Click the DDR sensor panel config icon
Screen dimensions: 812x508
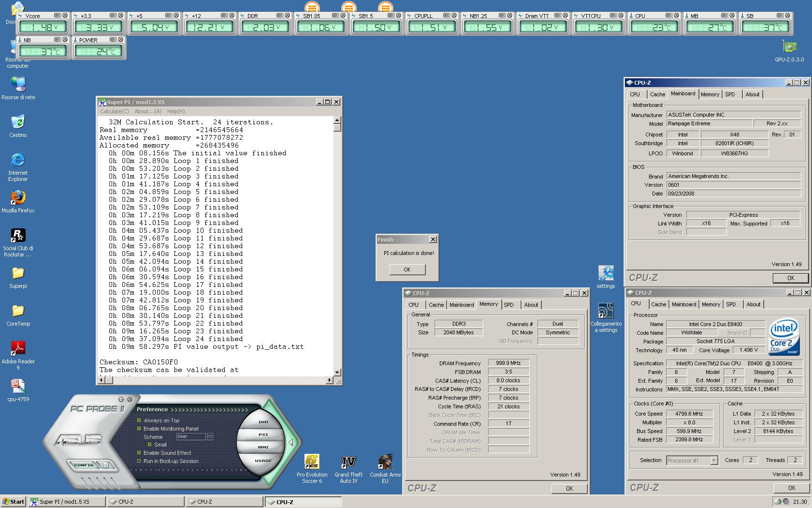280,15
